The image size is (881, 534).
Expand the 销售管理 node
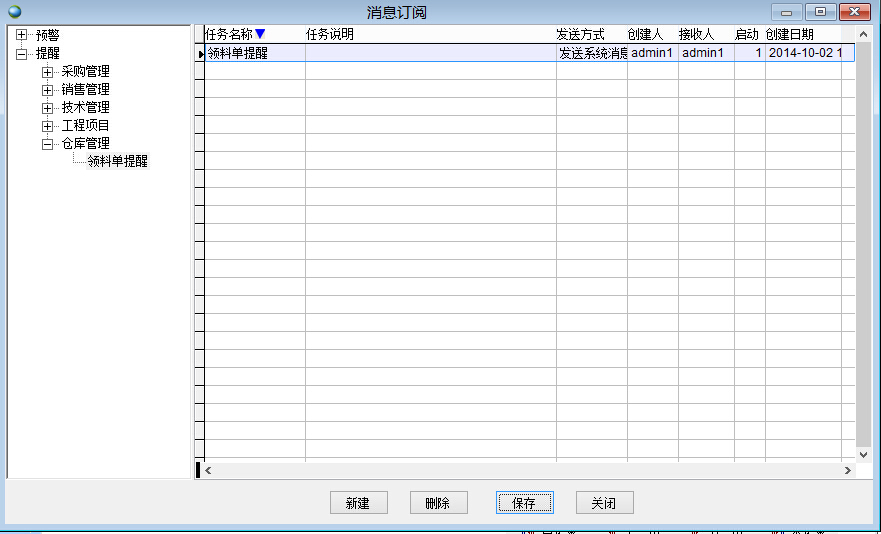[x=47, y=90]
